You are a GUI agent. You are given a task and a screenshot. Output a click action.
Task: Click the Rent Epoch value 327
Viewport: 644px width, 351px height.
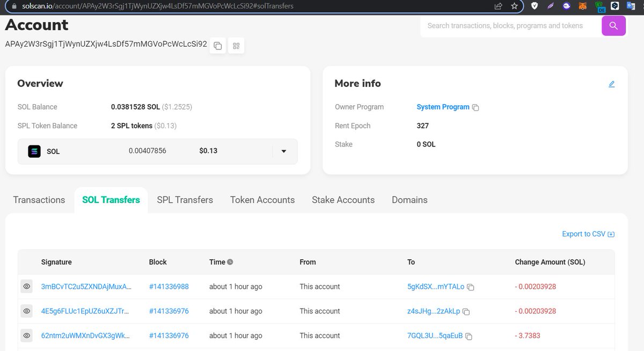click(x=423, y=126)
